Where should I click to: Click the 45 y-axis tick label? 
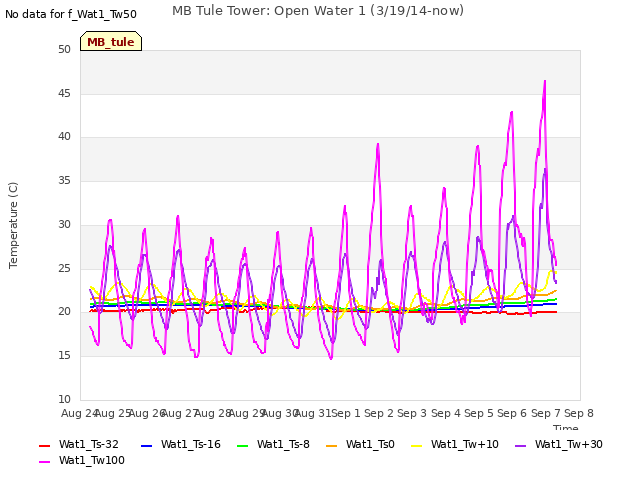(64, 93)
